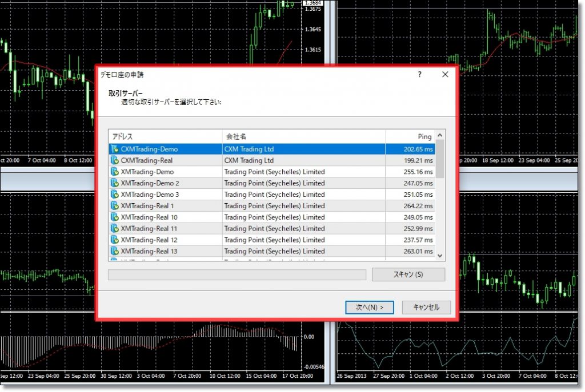Select the XMTrading-Real 13 server row

[x=272, y=251]
